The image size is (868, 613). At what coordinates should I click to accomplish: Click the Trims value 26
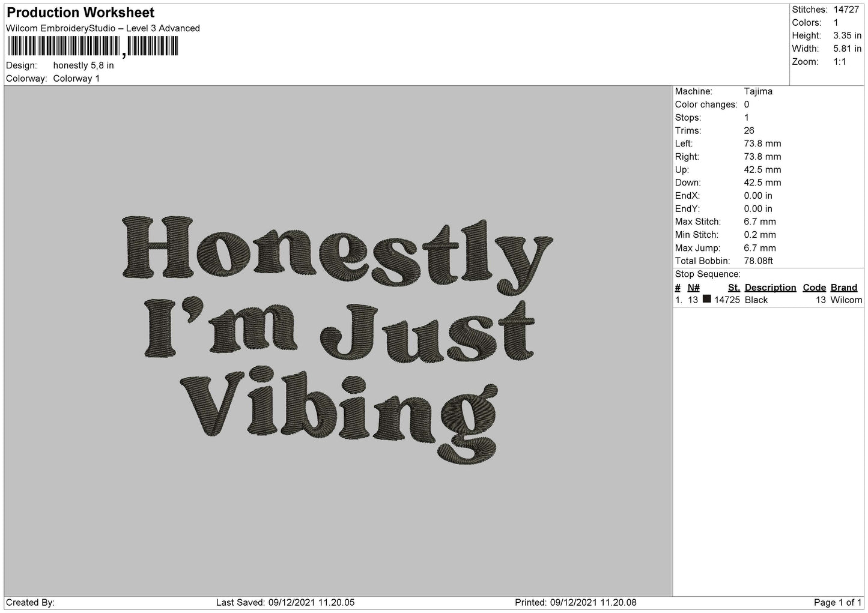(749, 131)
